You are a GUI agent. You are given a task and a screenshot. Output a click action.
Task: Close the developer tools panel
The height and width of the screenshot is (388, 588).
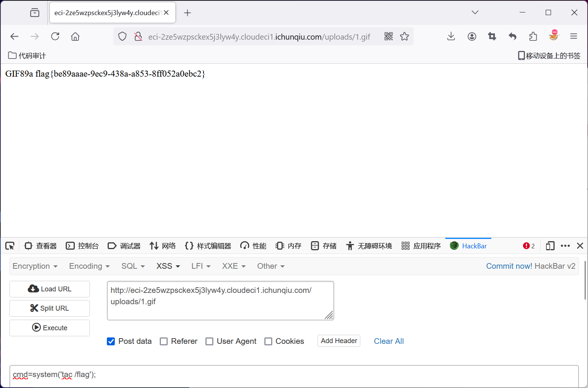click(x=580, y=246)
